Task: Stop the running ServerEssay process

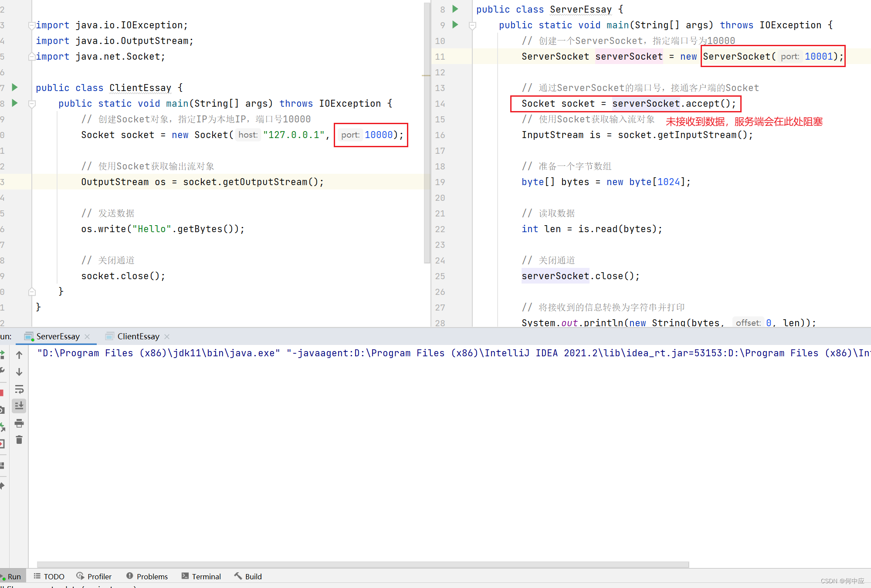Action: click(x=2, y=392)
